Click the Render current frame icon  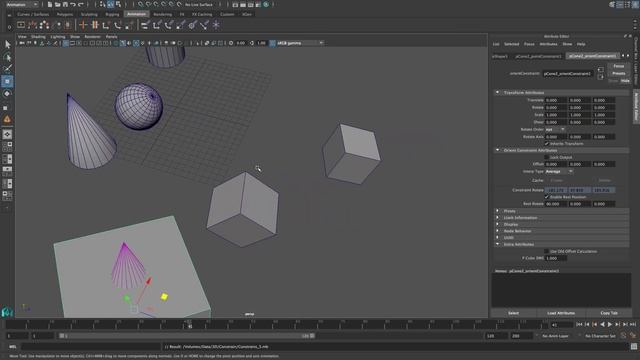[x=243, y=4]
